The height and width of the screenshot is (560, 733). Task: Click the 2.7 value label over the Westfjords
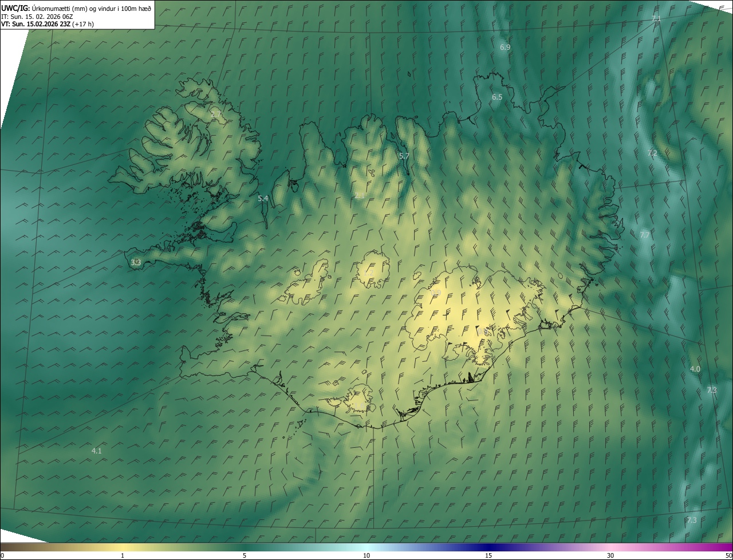click(216, 115)
